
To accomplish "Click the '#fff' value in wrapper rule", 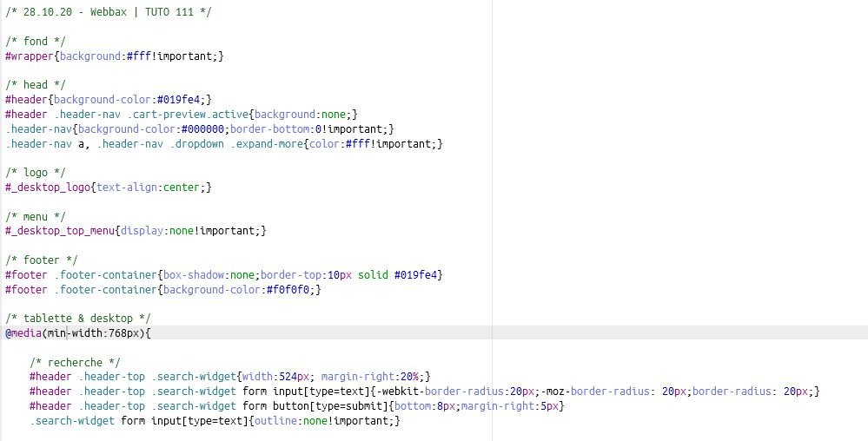I will pos(138,56).
